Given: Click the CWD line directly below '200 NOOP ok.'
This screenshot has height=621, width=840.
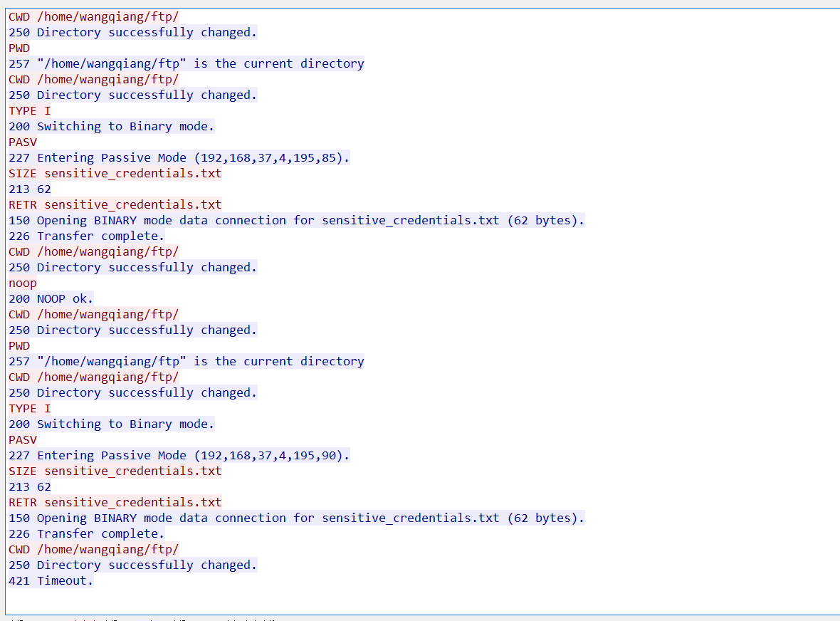Looking at the screenshot, I should click(93, 315).
